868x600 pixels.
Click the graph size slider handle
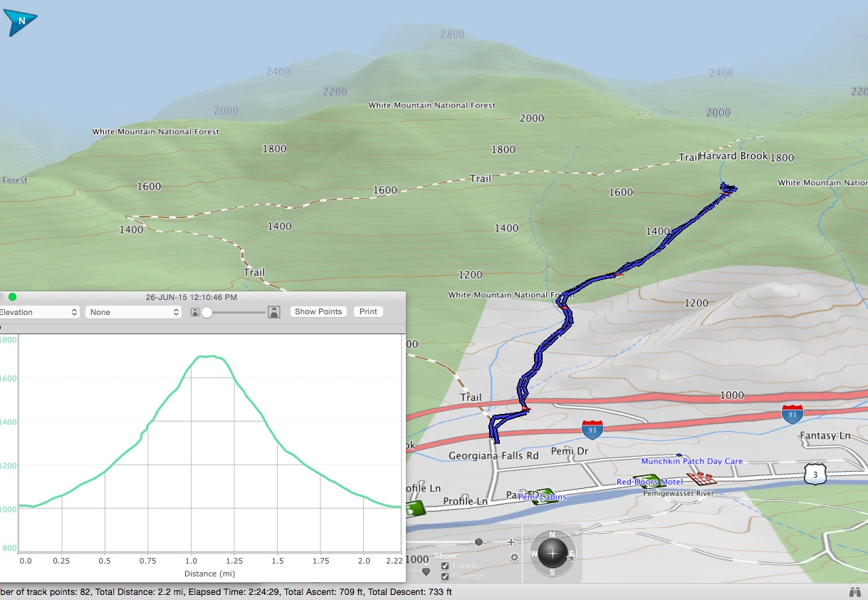(x=207, y=312)
